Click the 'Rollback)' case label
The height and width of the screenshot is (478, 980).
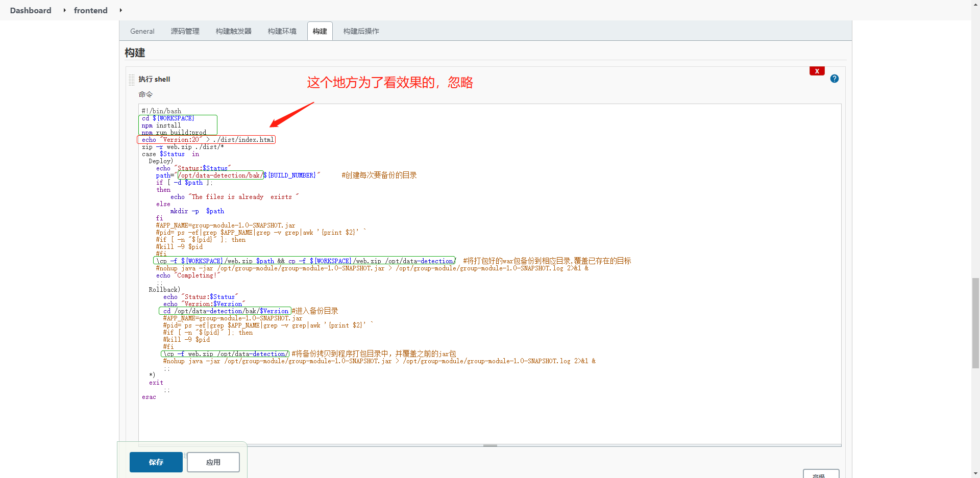pos(164,290)
